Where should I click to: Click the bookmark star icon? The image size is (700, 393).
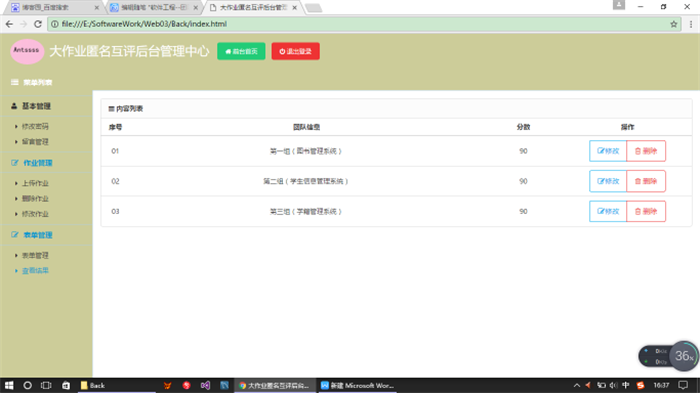[x=674, y=24]
